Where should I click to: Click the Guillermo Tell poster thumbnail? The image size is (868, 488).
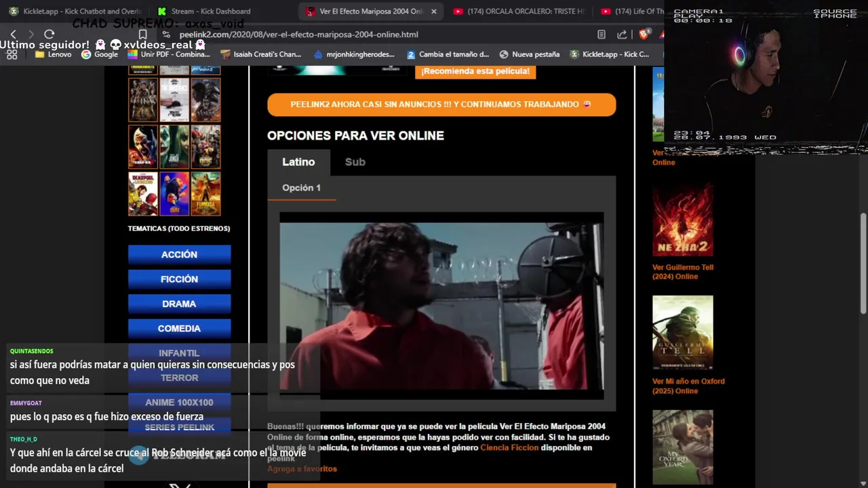pos(682,333)
